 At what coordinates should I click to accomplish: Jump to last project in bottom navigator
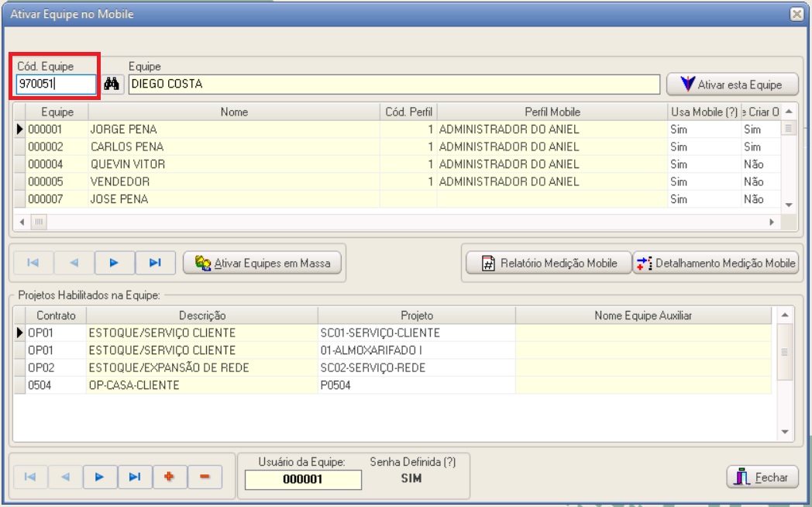coord(134,477)
